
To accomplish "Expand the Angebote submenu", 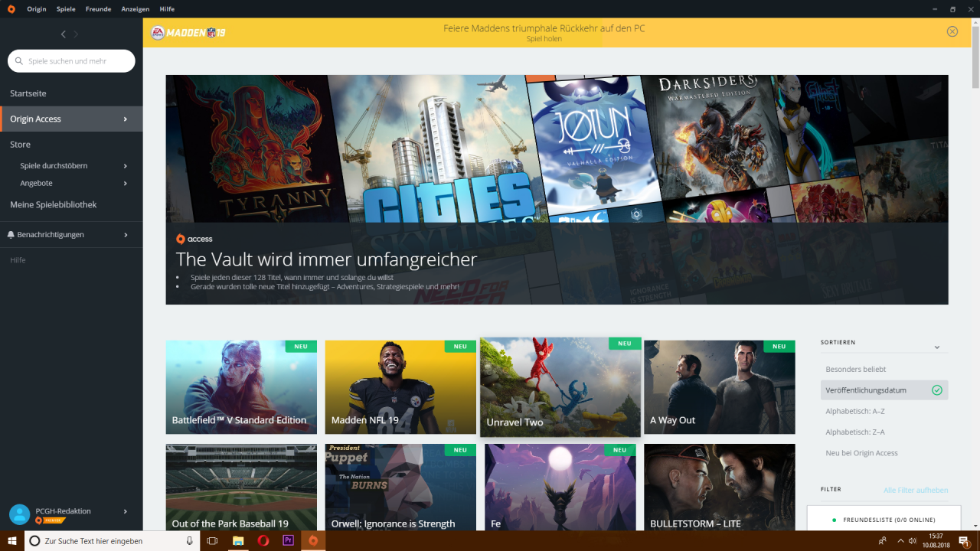I will [126, 184].
